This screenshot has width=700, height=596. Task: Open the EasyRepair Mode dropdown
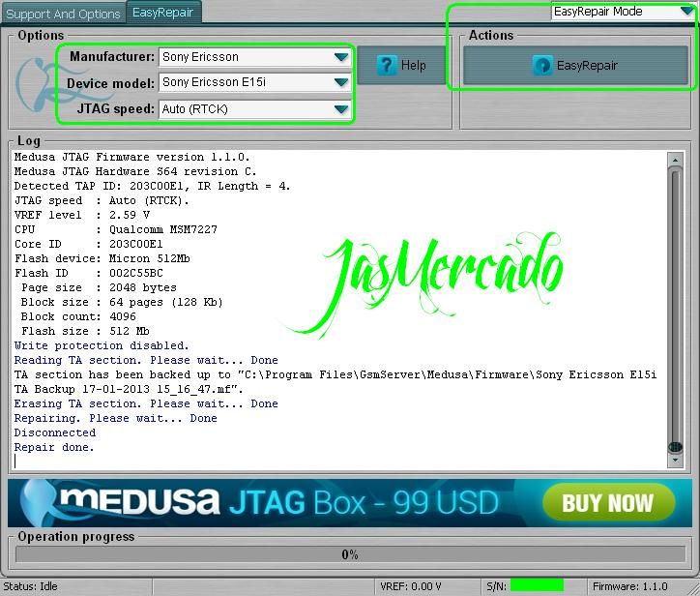click(x=623, y=12)
